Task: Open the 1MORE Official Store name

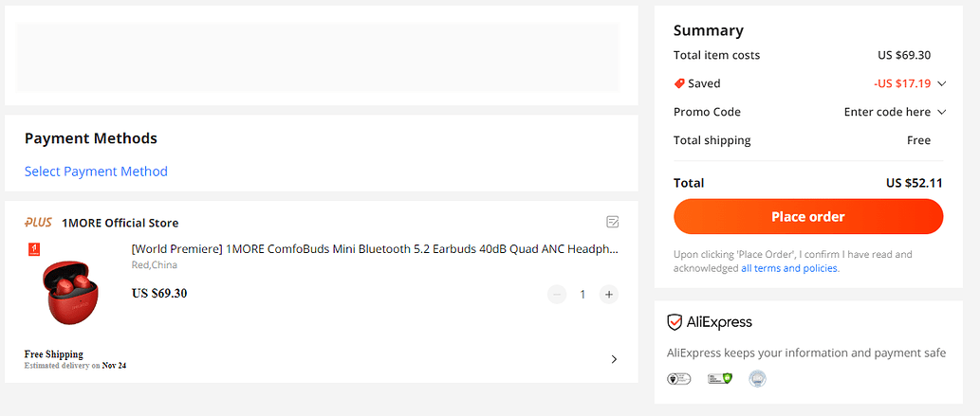Action: pyautogui.click(x=120, y=223)
